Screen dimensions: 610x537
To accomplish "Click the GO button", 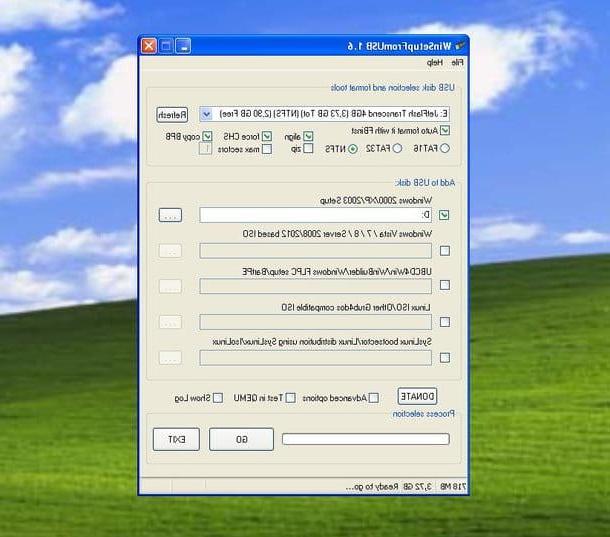I will click(241, 439).
